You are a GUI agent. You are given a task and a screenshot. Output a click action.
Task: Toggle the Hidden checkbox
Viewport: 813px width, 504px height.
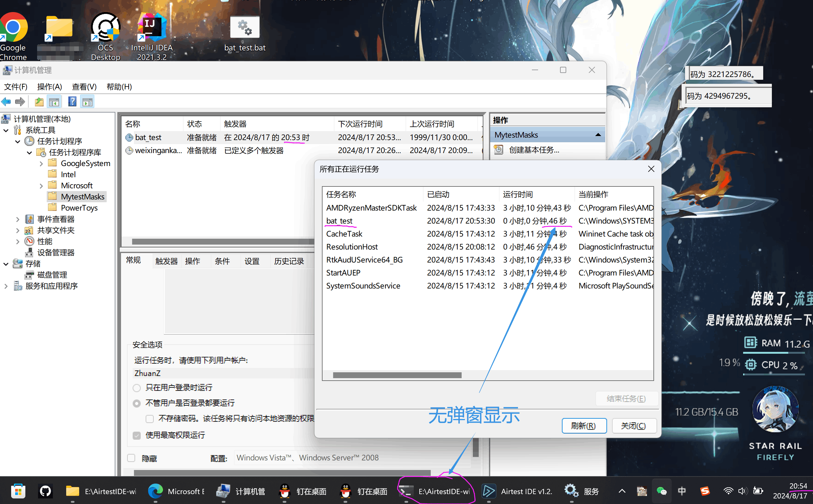click(x=131, y=458)
